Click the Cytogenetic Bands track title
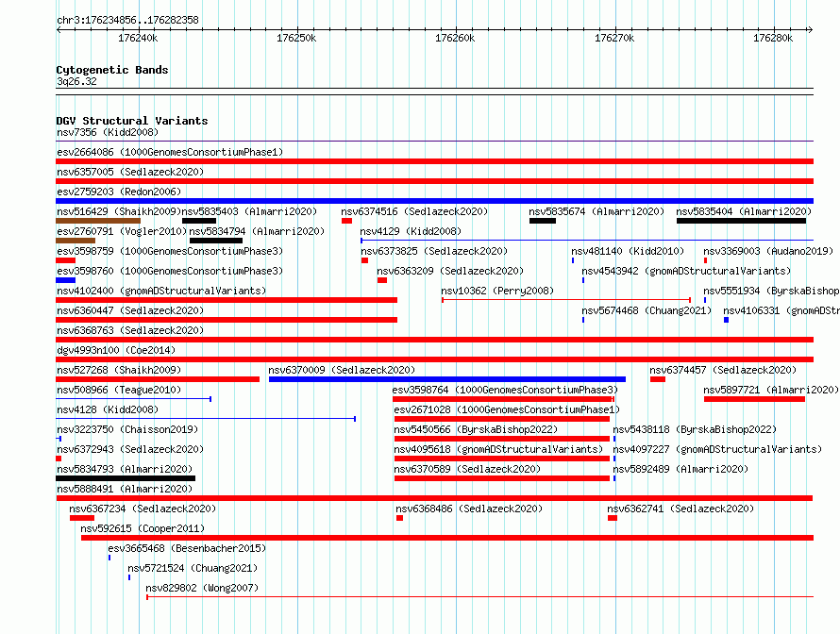Image resolution: width=840 pixels, height=634 pixels. (112, 70)
